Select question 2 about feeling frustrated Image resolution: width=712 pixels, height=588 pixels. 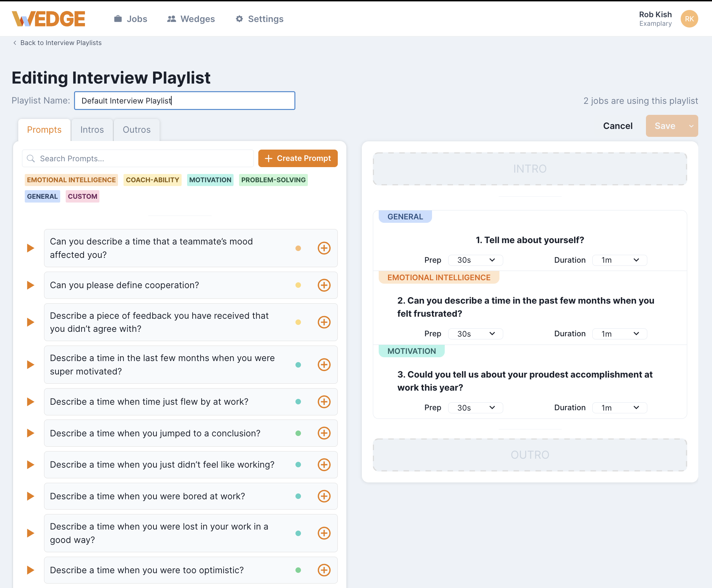tap(526, 307)
